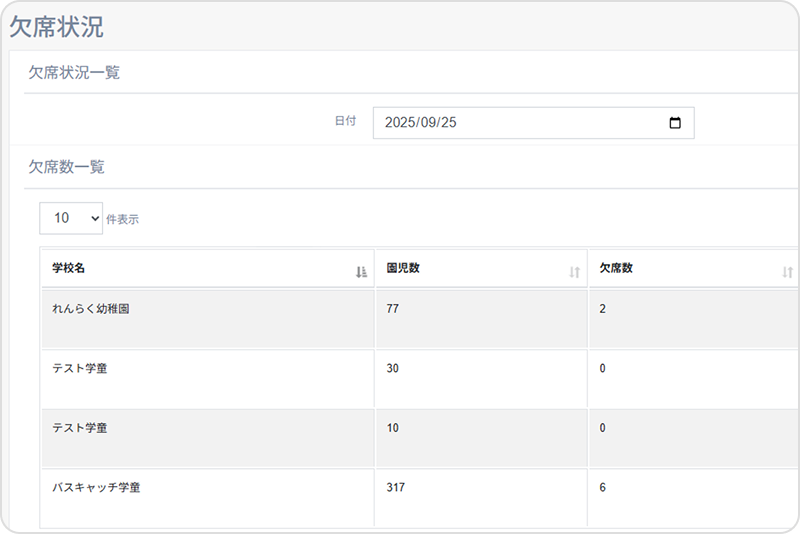Image resolution: width=800 pixels, height=534 pixels.
Task: Click the 園児数 value 77
Action: (x=393, y=309)
